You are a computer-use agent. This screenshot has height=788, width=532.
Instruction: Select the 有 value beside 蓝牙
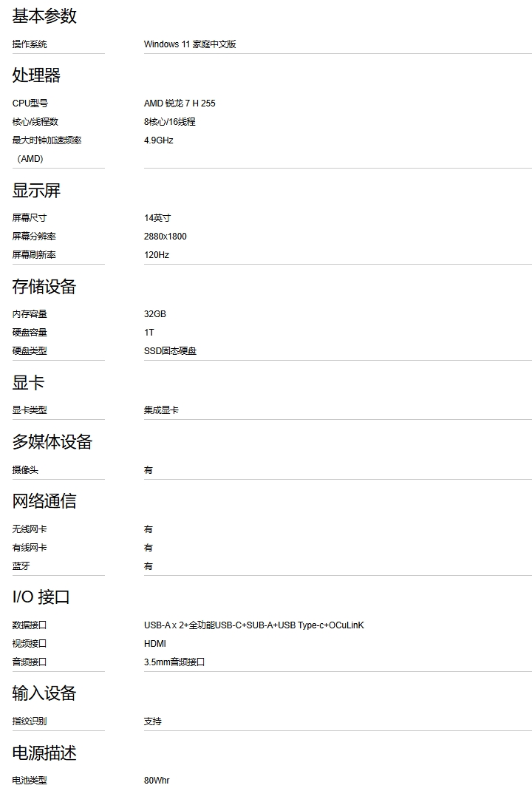[x=149, y=566]
